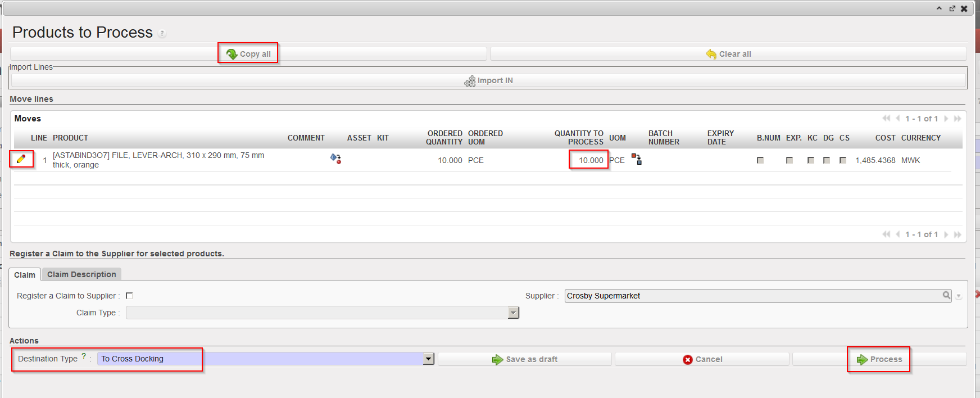980x398 pixels.
Task: Toggle the KC checkbox for the product
Action: (x=811, y=160)
